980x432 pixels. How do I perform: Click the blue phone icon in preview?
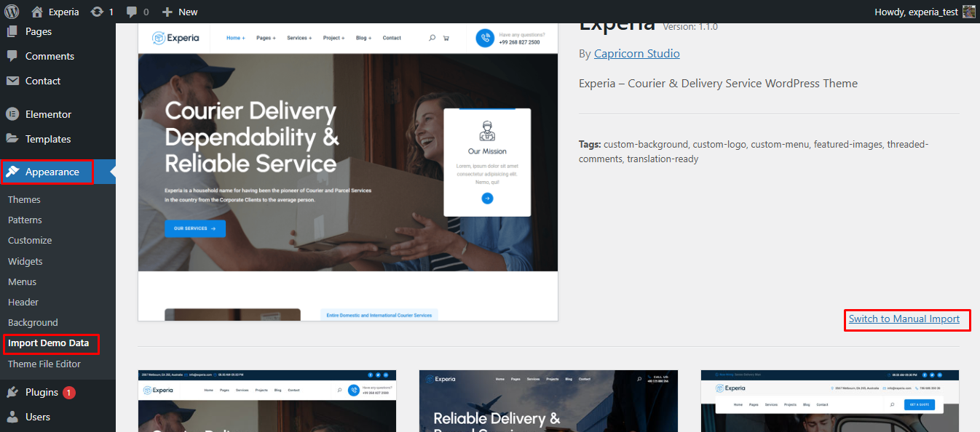click(485, 38)
